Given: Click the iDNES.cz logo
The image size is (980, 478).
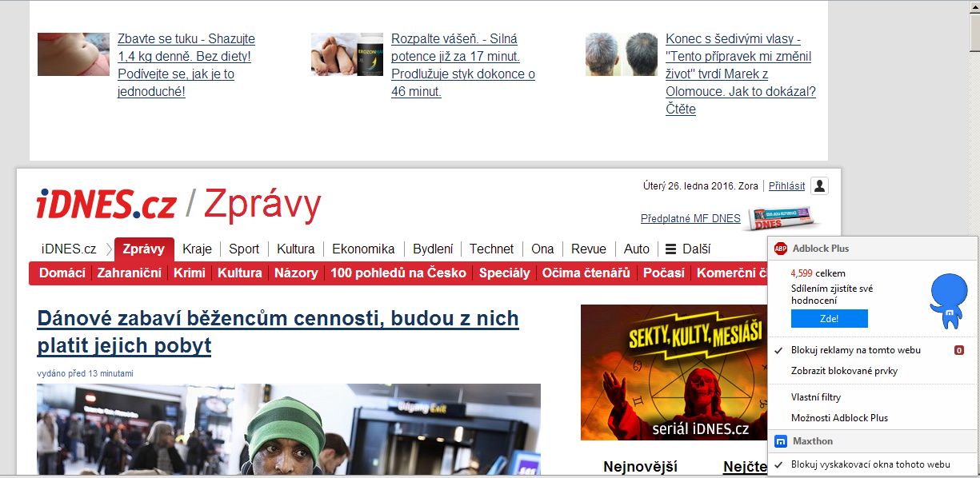Looking at the screenshot, I should tap(106, 205).
